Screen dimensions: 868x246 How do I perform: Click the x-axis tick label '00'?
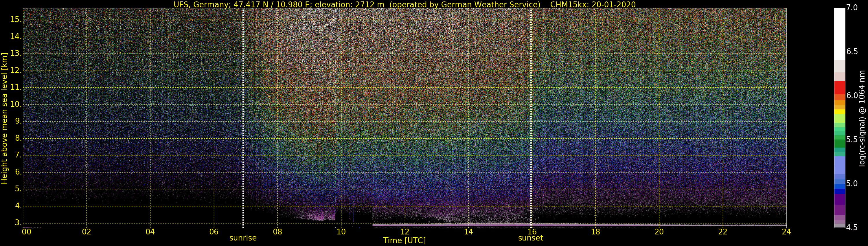point(26,232)
